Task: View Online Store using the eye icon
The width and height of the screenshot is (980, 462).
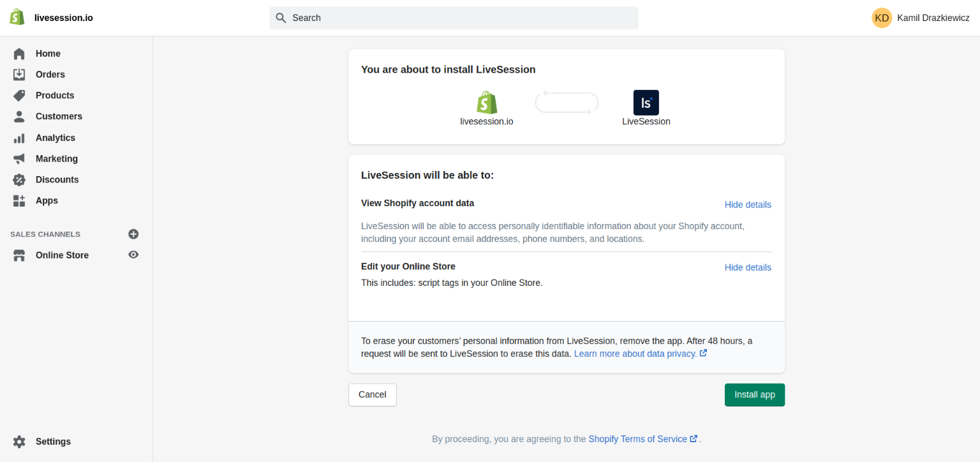Action: [133, 255]
